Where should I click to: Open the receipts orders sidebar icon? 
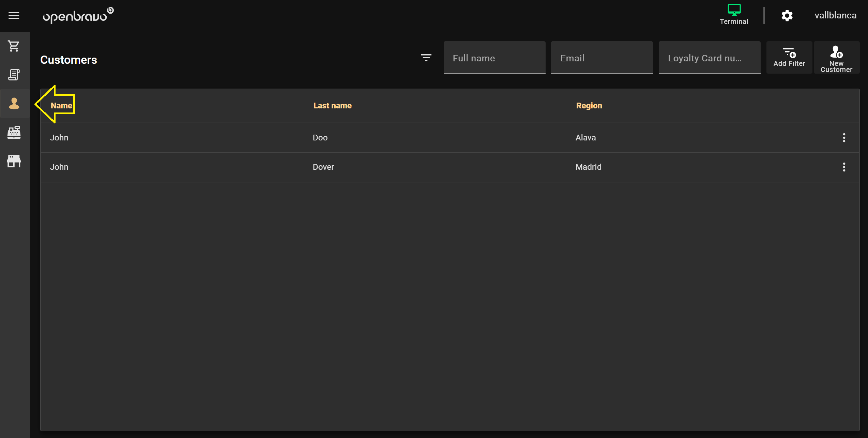coord(14,75)
